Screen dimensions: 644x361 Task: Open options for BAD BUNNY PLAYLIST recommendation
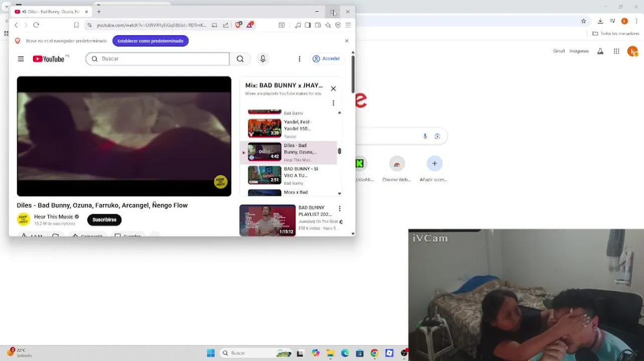[x=340, y=209]
